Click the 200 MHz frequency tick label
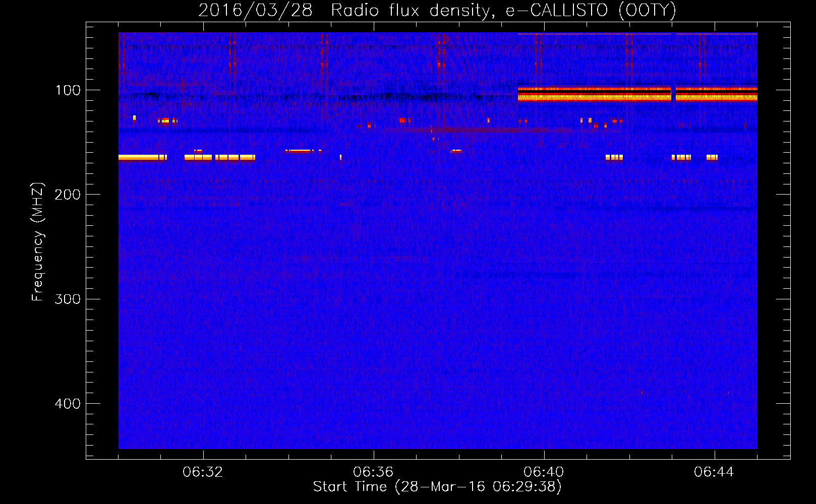The width and height of the screenshot is (816, 504). click(67, 195)
